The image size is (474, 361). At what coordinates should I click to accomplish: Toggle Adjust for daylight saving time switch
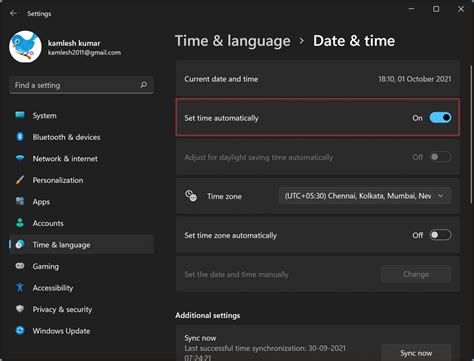coord(440,157)
